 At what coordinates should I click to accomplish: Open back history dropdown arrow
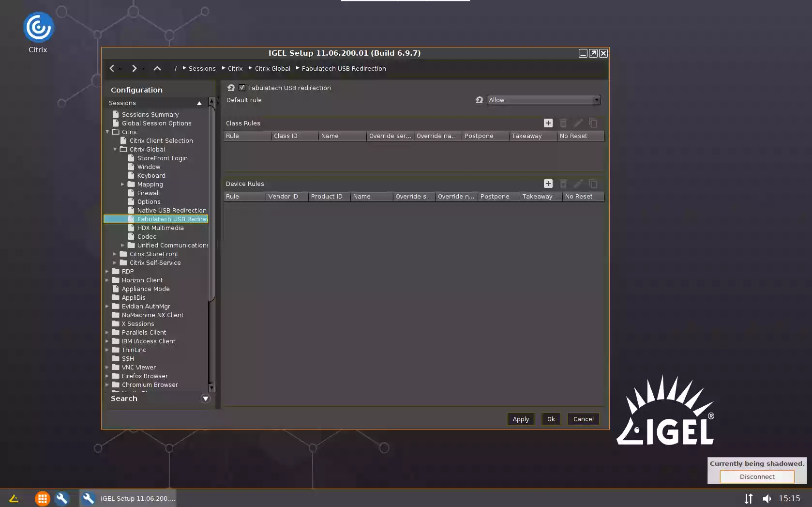(x=120, y=69)
